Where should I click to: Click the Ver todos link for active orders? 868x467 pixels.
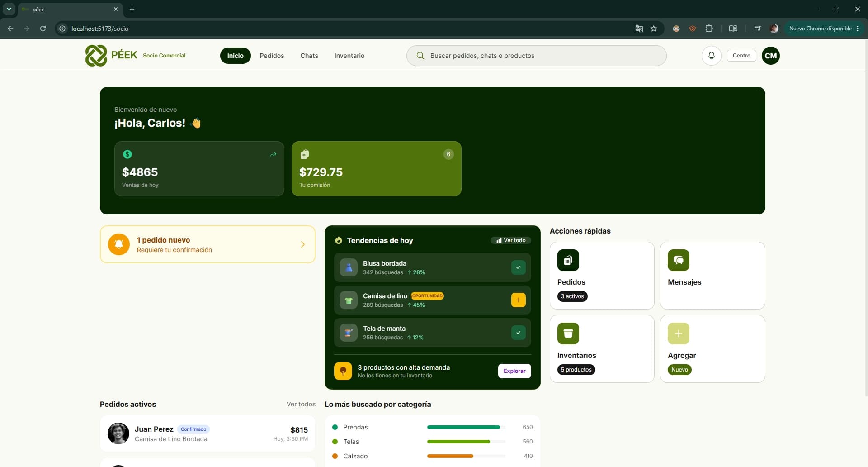tap(301, 404)
